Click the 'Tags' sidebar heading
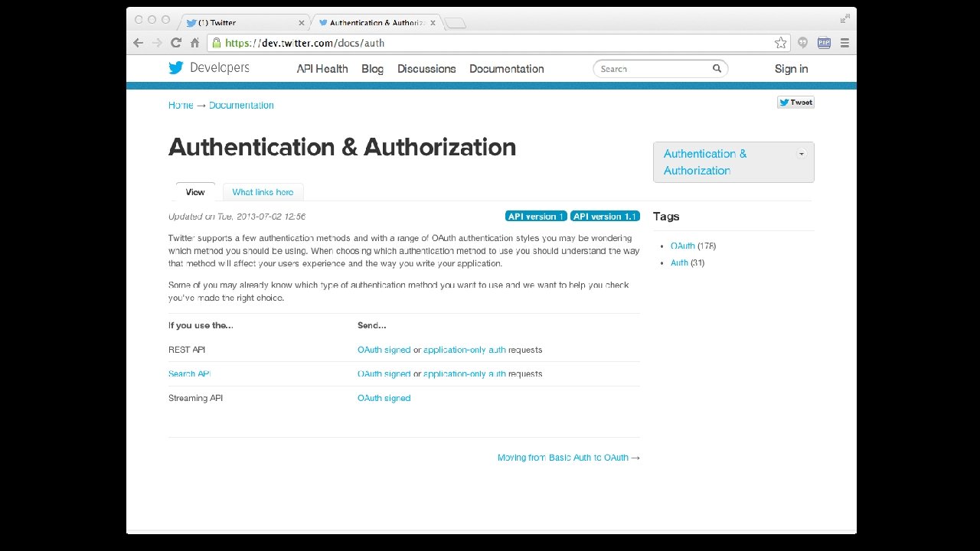This screenshot has width=980, height=551. pos(666,217)
